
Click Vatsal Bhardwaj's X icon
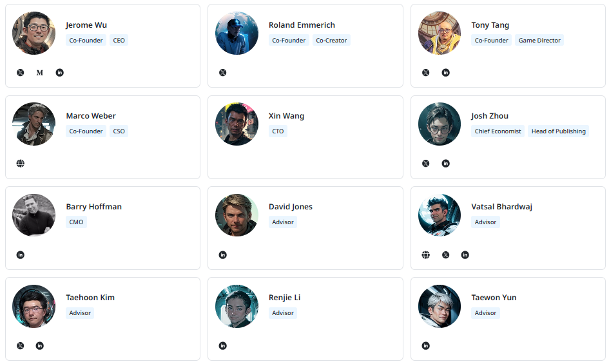(445, 255)
